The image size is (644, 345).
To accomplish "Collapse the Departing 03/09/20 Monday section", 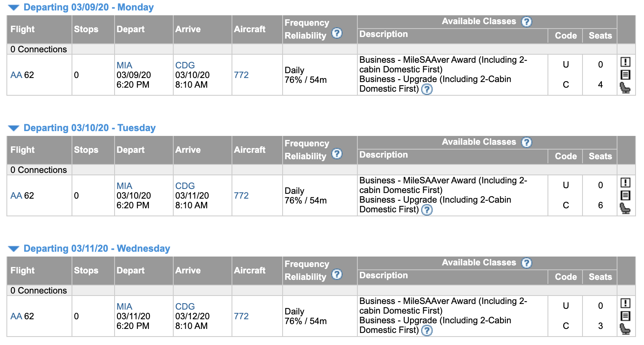I will (14, 8).
